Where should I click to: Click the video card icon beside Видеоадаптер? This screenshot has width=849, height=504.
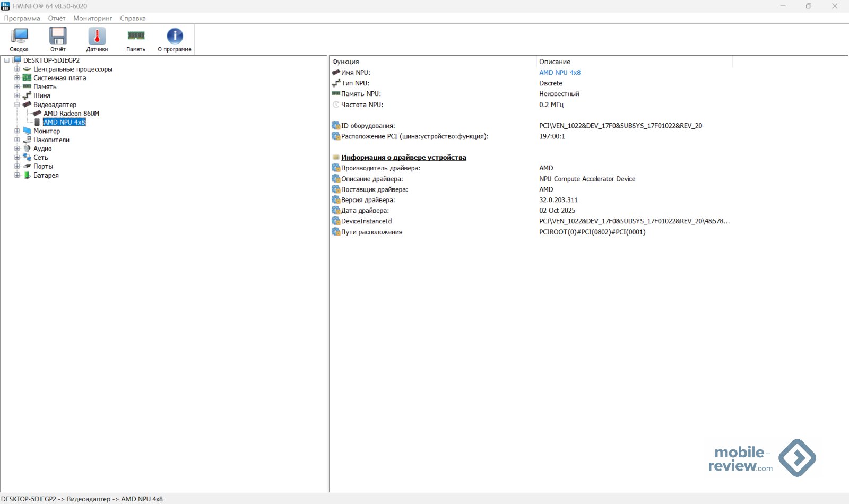tap(27, 105)
